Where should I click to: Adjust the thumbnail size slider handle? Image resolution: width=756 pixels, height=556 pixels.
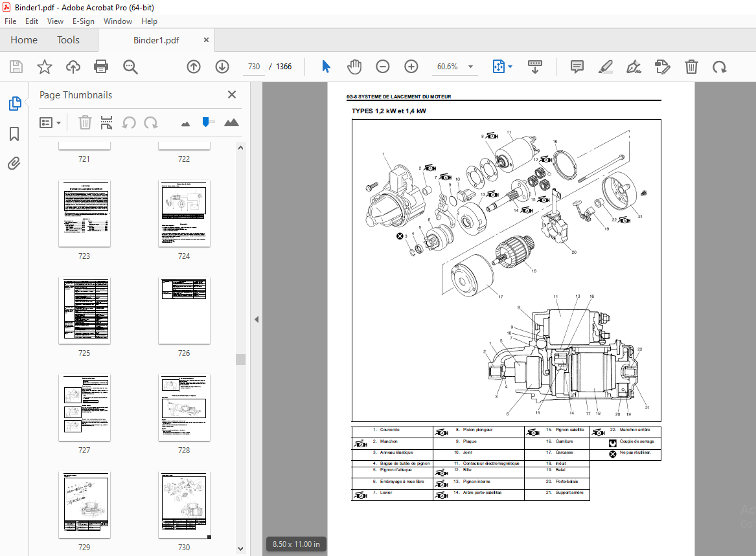tap(206, 122)
